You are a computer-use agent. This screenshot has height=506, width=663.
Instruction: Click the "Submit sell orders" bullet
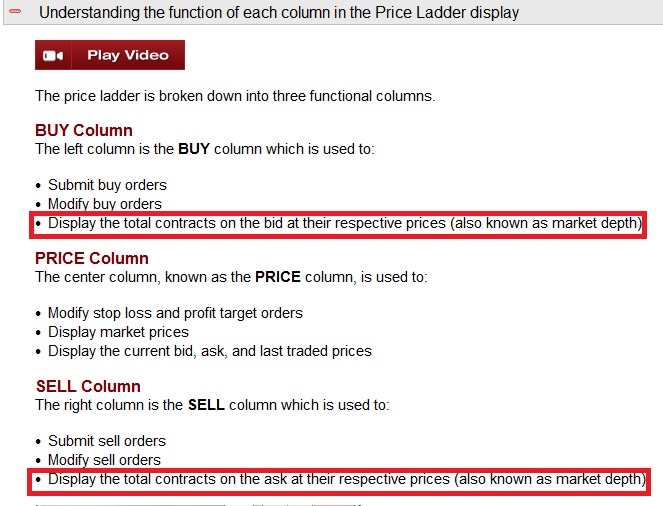pyautogui.click(x=107, y=441)
